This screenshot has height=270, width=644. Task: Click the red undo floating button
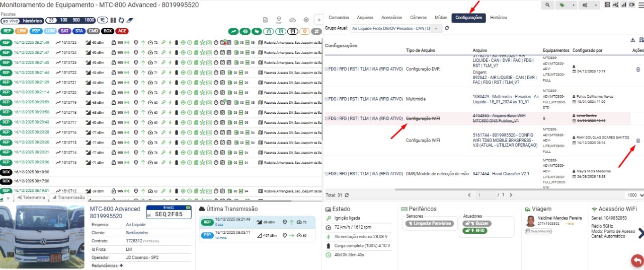[637, 260]
